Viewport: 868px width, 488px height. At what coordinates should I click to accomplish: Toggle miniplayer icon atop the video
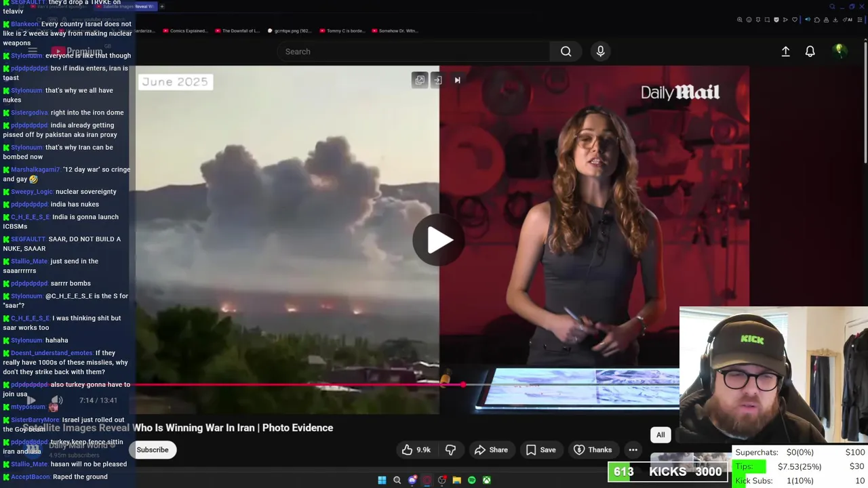click(x=420, y=80)
